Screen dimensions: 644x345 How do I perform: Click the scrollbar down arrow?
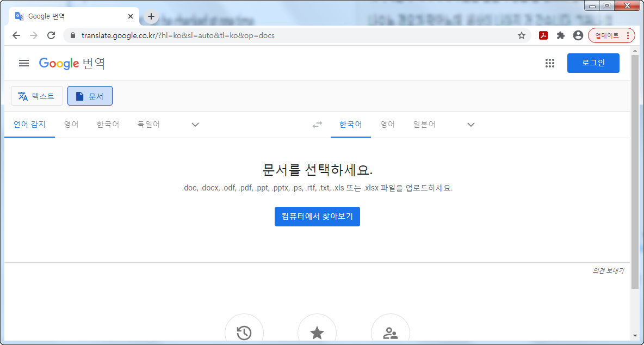pyautogui.click(x=635, y=337)
